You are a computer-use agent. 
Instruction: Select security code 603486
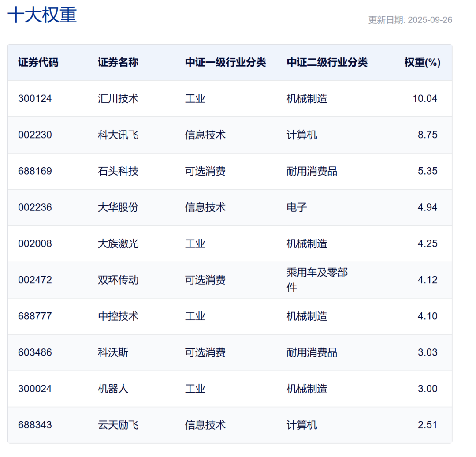point(35,352)
